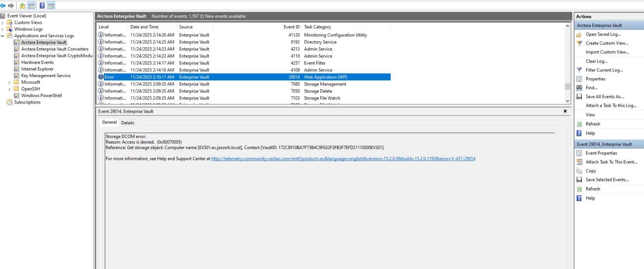Click the Properties icon in Actions pane
This screenshot has height=269, width=644.
(579, 79)
